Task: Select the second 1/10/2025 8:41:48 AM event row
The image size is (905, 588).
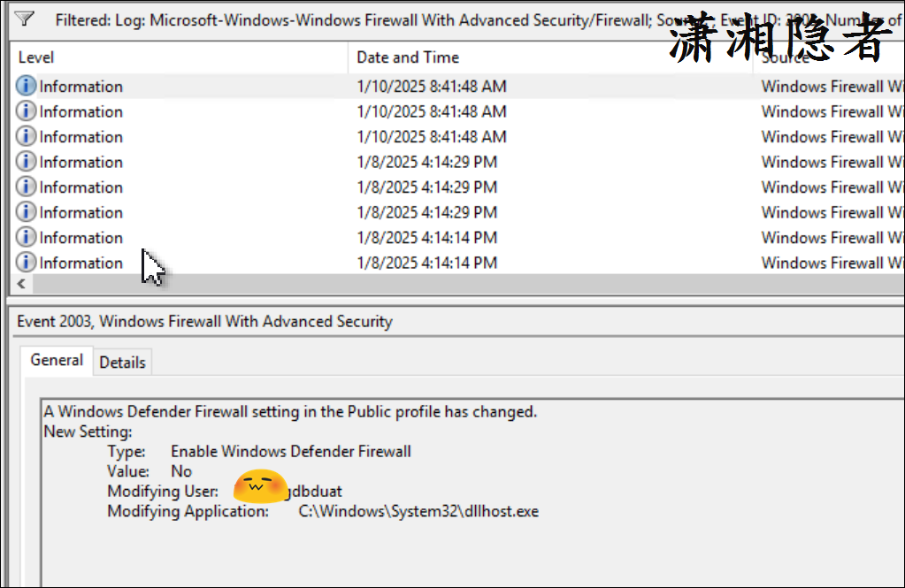Action: click(432, 112)
